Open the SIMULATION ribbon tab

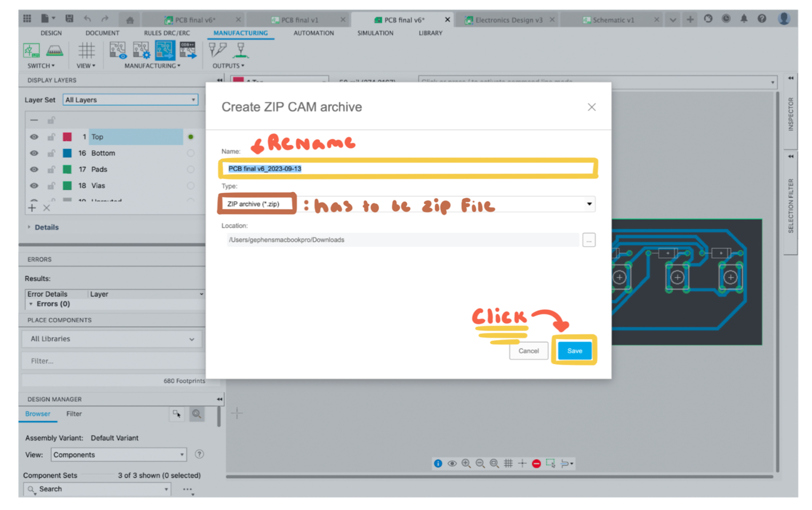click(x=375, y=33)
